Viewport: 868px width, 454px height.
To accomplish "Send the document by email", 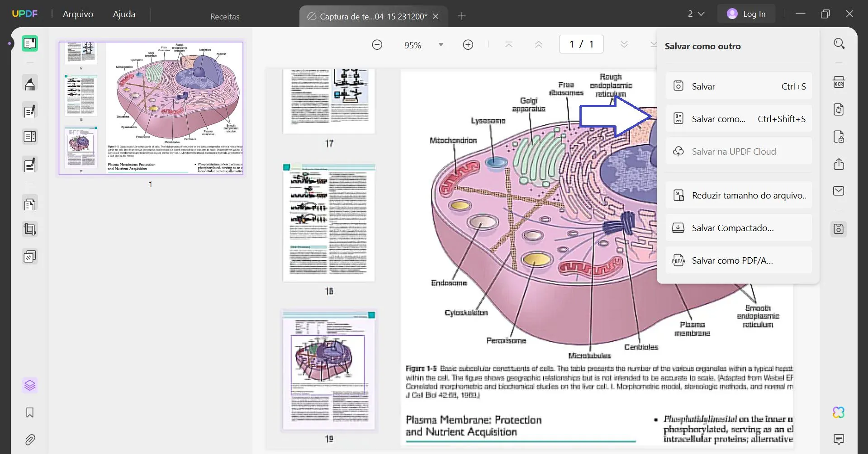I will [840, 190].
